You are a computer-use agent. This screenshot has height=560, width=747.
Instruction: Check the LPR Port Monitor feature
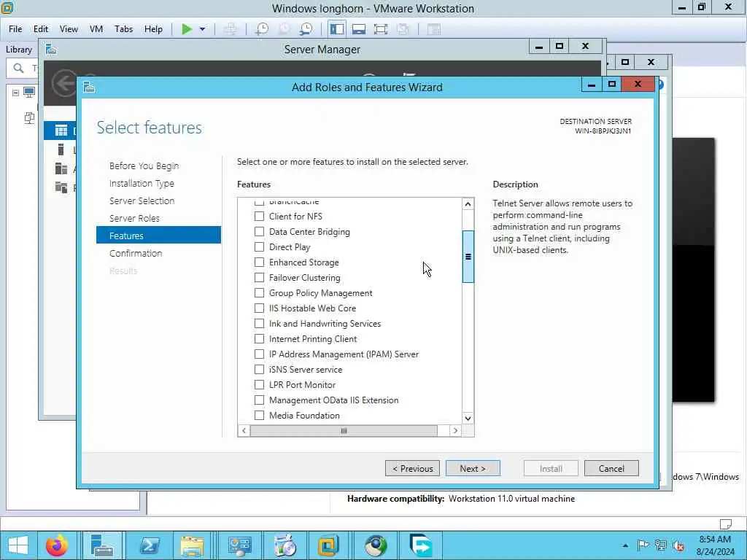pos(259,384)
